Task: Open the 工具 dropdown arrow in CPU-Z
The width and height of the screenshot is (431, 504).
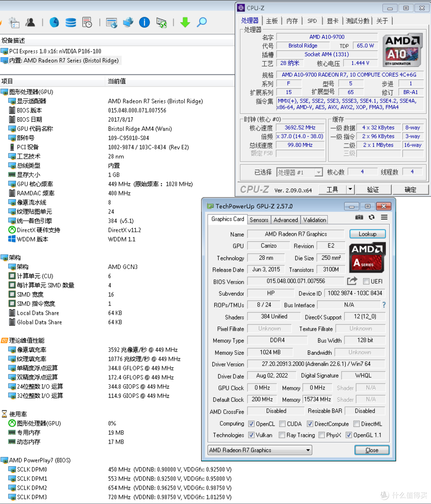Action: pos(350,190)
